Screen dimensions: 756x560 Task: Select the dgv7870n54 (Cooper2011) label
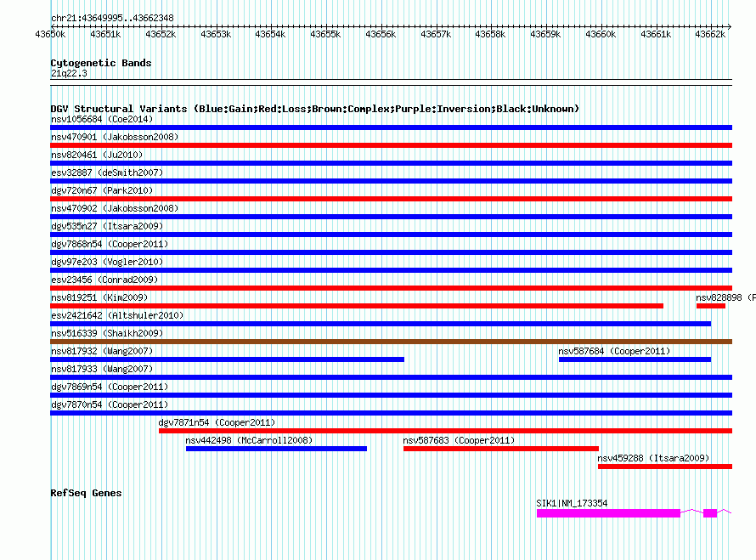point(110,404)
